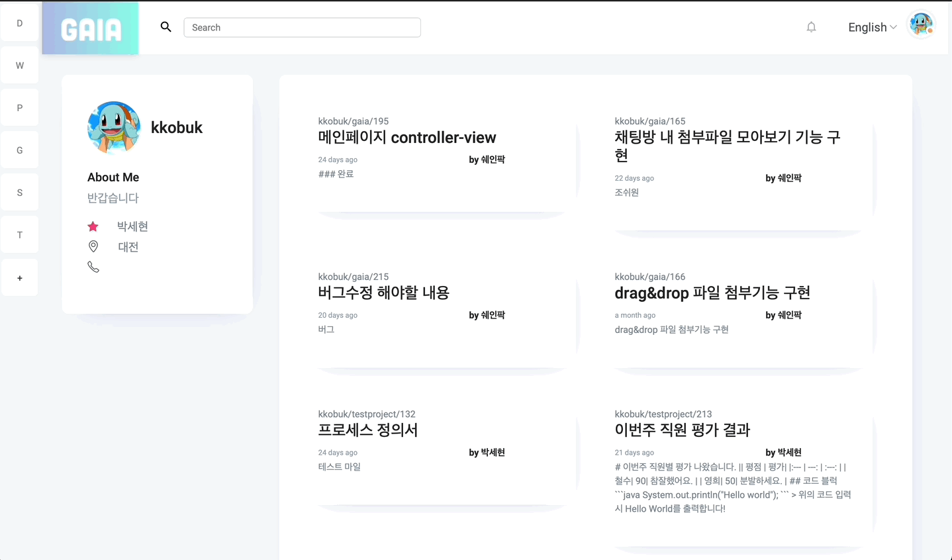Open issue 버그수정 해야할 내용
Viewport: 952px width, 560px height.
pyautogui.click(x=384, y=293)
